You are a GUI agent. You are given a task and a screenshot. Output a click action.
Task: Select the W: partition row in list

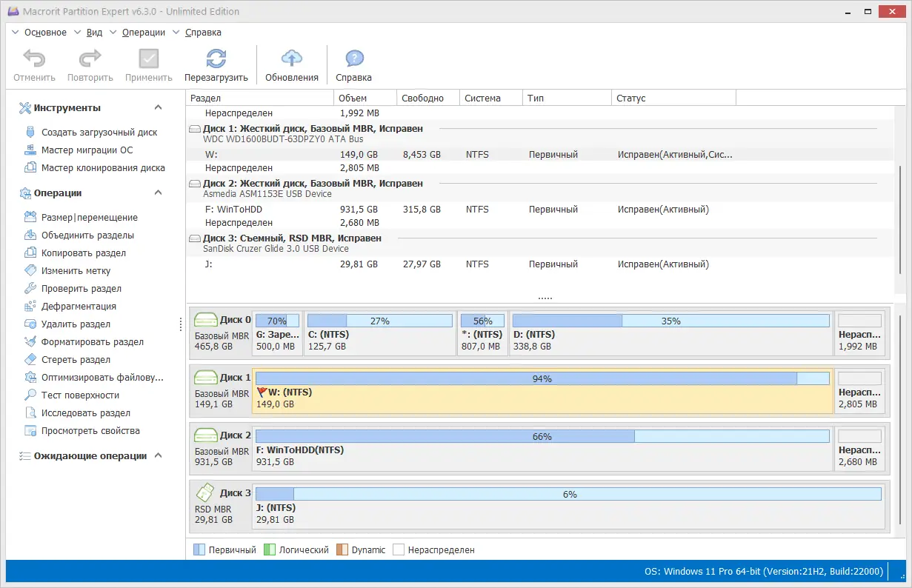click(x=541, y=155)
